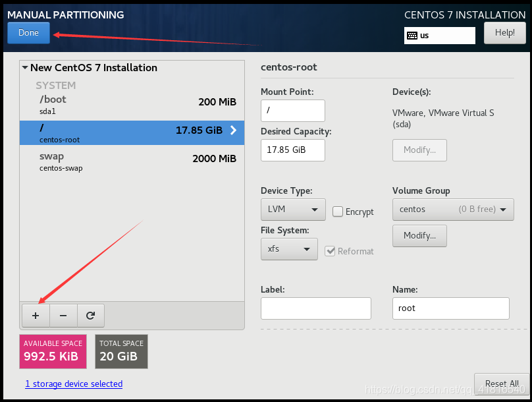Viewport: 532px width, 402px height.
Task: Click the AVAILABLE SPACE 992.5 KiB box
Action: 53,351
